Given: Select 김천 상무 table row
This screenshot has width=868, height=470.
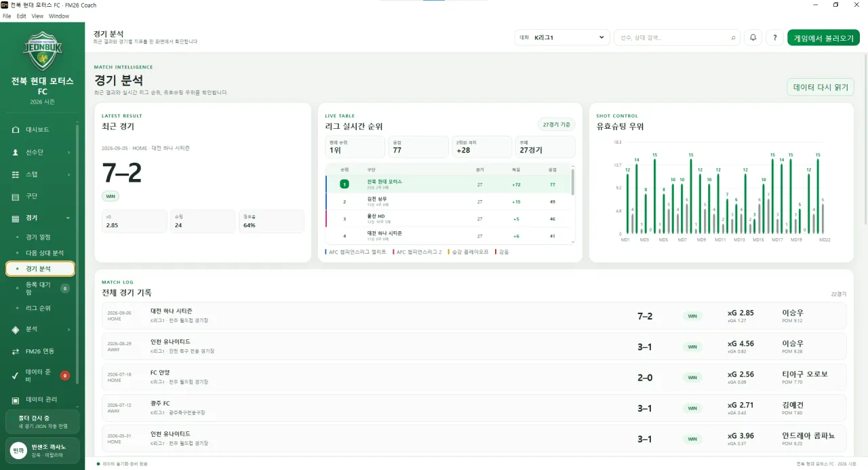Looking at the screenshot, I should (448, 201).
